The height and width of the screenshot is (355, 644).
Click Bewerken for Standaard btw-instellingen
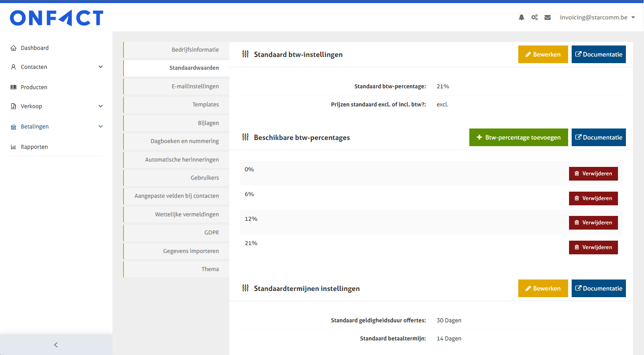(x=543, y=54)
